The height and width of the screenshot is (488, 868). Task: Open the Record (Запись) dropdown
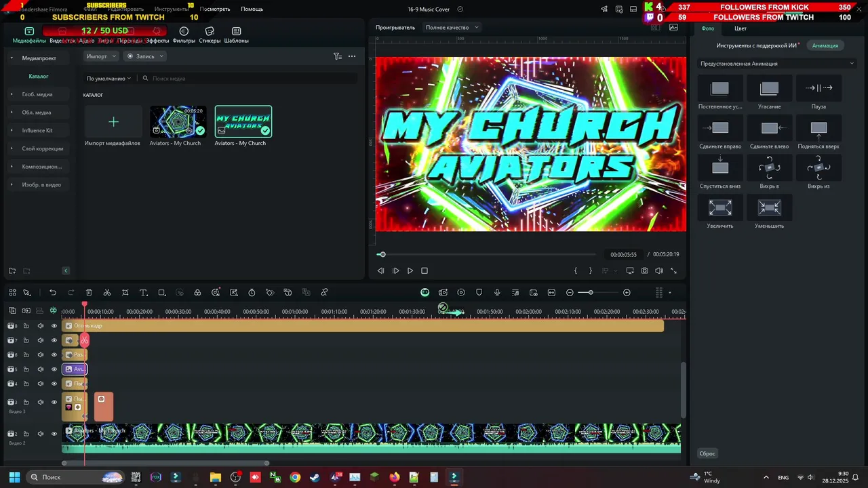click(145, 56)
